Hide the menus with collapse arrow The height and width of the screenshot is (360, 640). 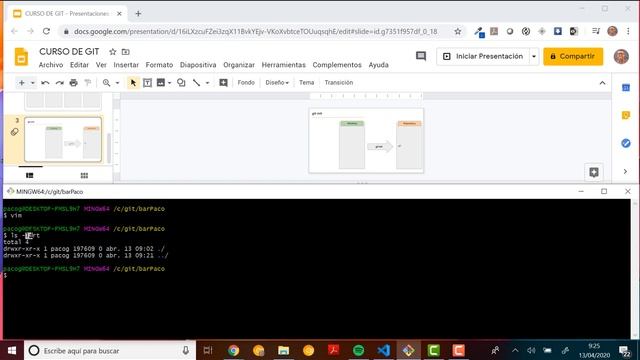point(602,83)
